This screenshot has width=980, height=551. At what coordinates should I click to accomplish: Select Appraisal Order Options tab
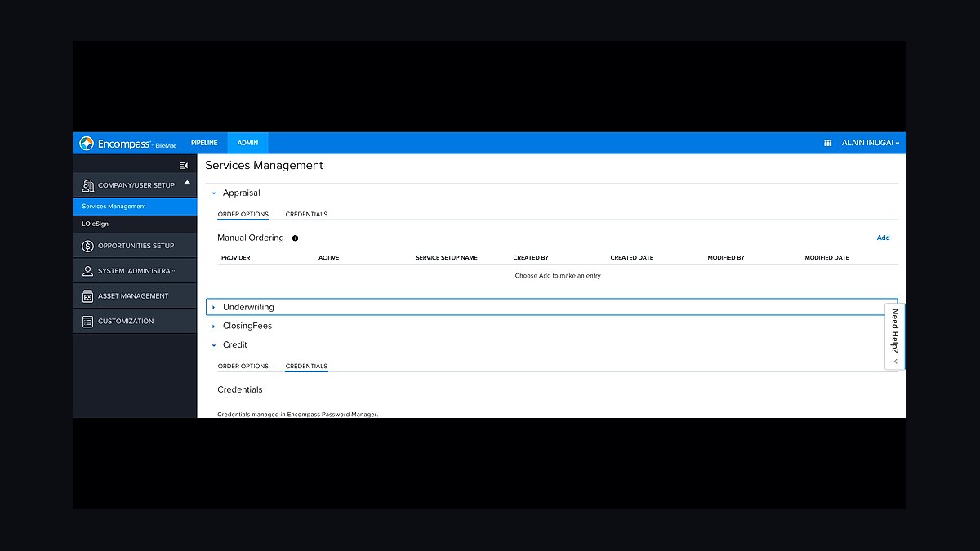[x=243, y=215]
